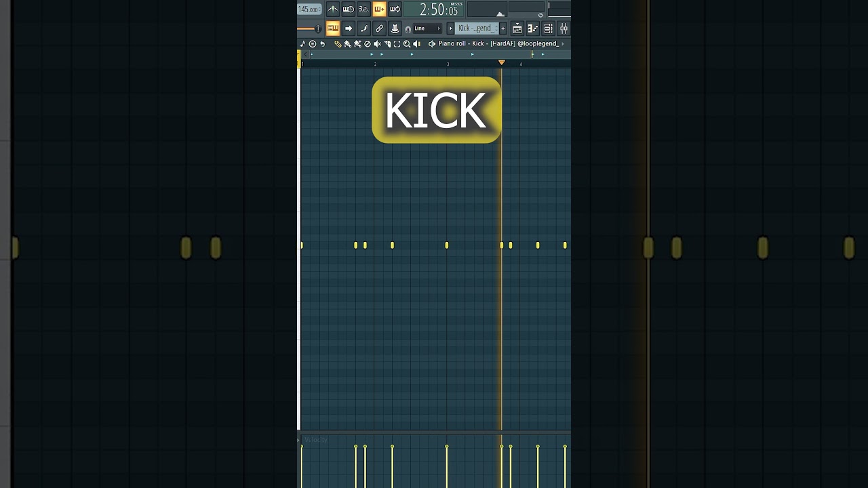Screen dimensions: 868x488
Task: Select the Mute tool
Action: click(x=377, y=44)
